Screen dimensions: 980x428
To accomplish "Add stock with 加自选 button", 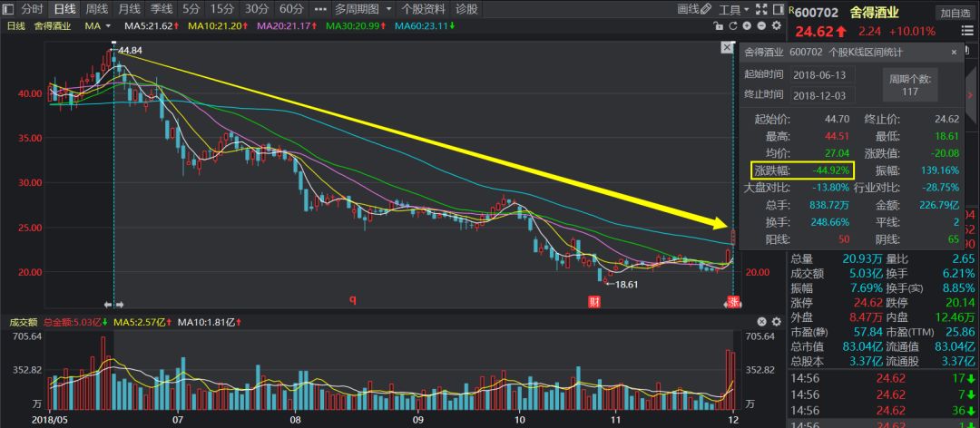I will tap(955, 13).
